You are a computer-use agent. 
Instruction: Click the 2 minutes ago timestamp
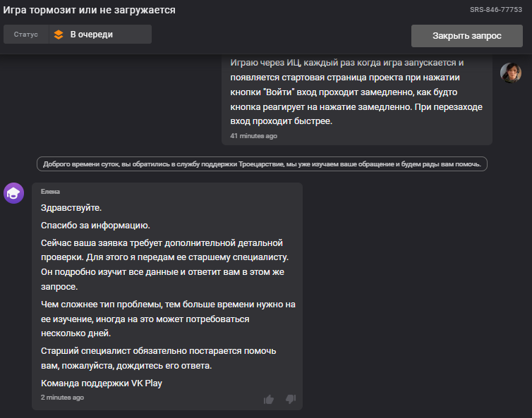pyautogui.click(x=62, y=398)
